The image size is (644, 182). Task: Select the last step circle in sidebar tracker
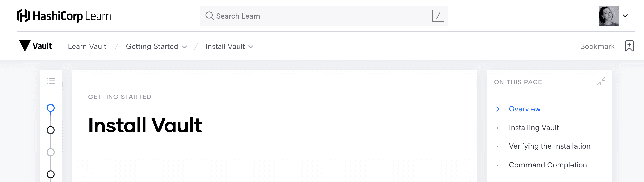[51, 174]
